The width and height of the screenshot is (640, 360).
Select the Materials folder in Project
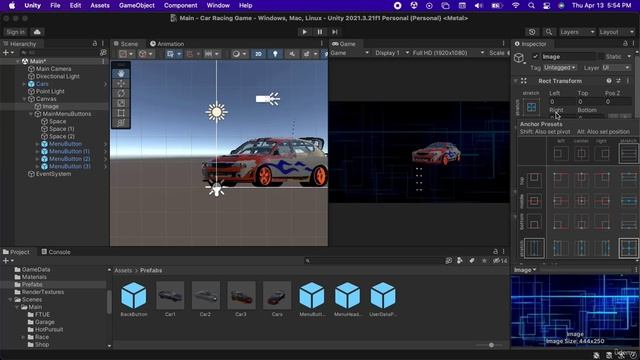[x=34, y=277]
